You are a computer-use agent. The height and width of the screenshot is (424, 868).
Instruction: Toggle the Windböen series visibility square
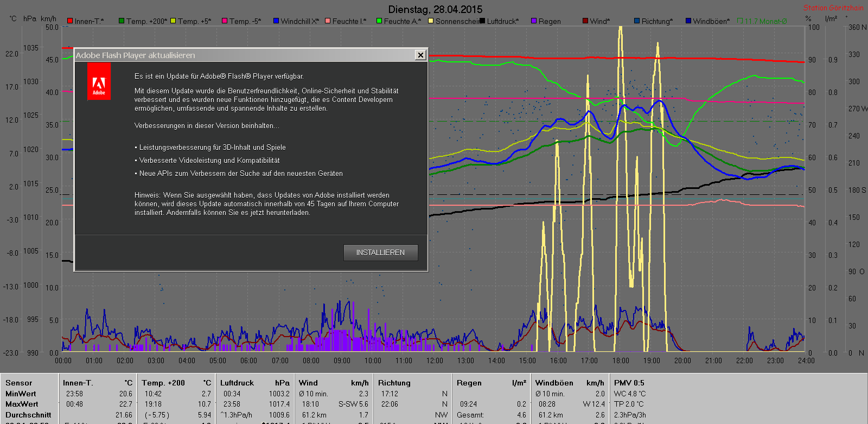pyautogui.click(x=688, y=21)
